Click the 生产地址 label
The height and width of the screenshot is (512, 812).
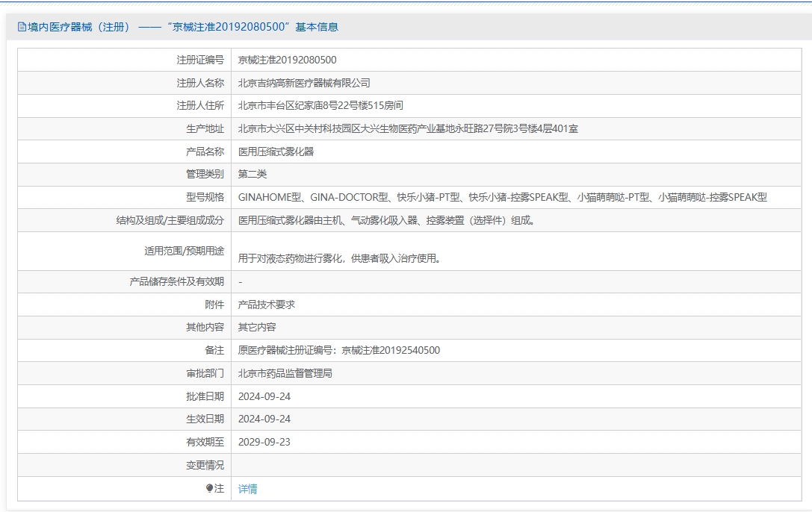click(205, 129)
